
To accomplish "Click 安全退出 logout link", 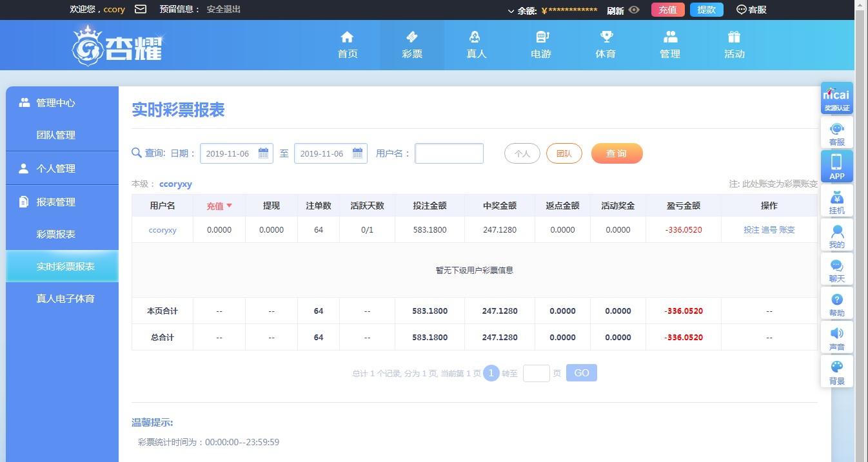I will [x=223, y=10].
